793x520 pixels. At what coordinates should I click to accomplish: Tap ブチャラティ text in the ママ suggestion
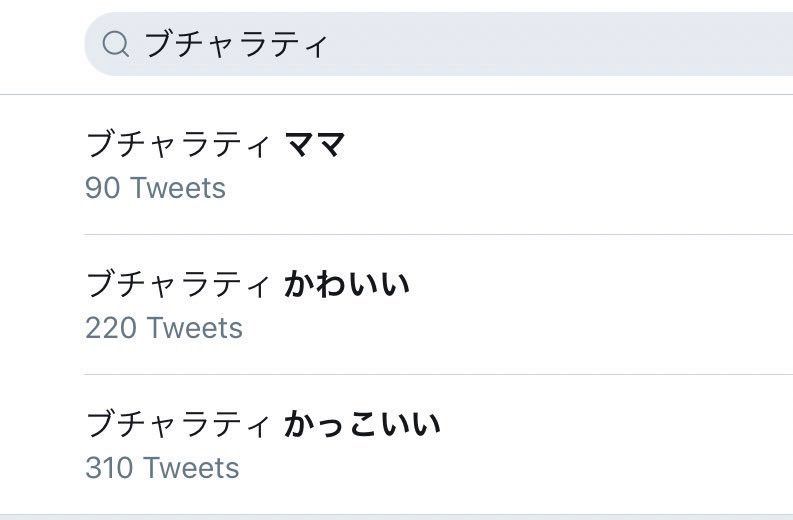pos(179,144)
